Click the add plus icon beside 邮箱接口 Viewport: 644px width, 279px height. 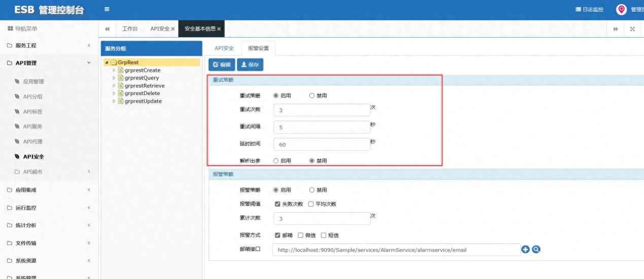(525, 250)
